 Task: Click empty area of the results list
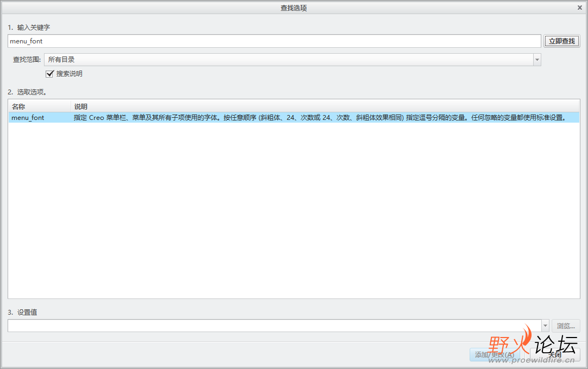pos(294,210)
